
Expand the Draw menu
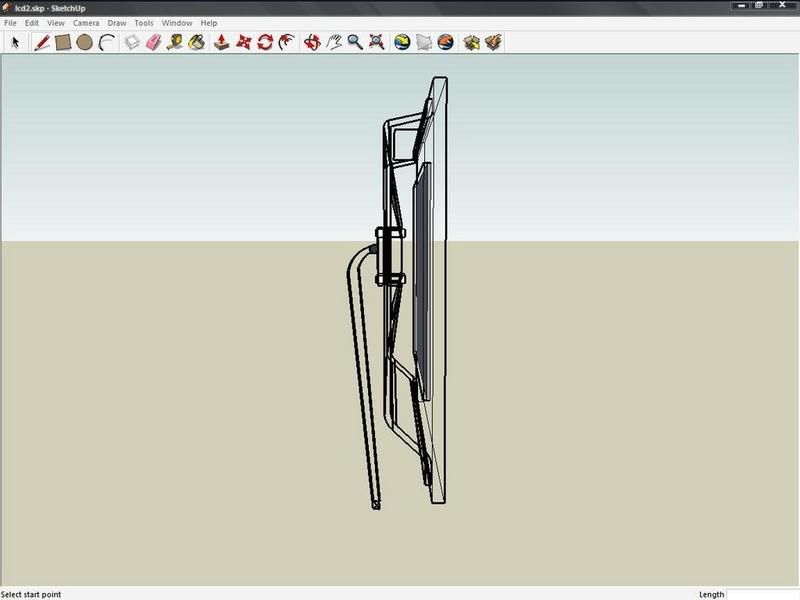pos(117,22)
